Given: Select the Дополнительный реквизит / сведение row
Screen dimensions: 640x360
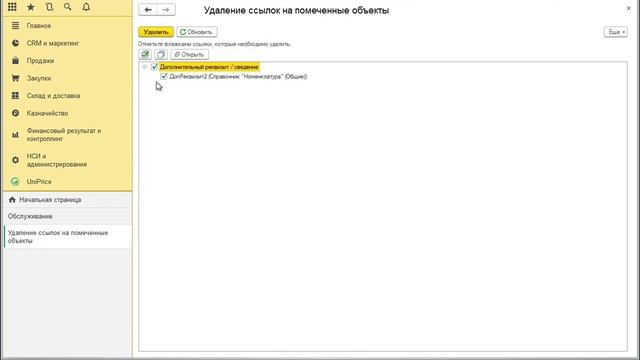Looking at the screenshot, I should click(x=209, y=67).
